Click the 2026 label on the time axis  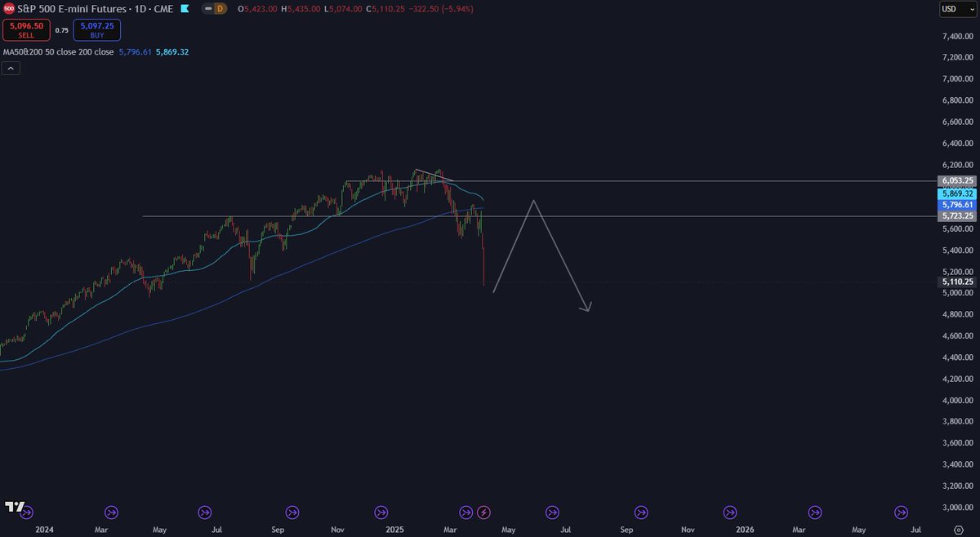pyautogui.click(x=744, y=529)
